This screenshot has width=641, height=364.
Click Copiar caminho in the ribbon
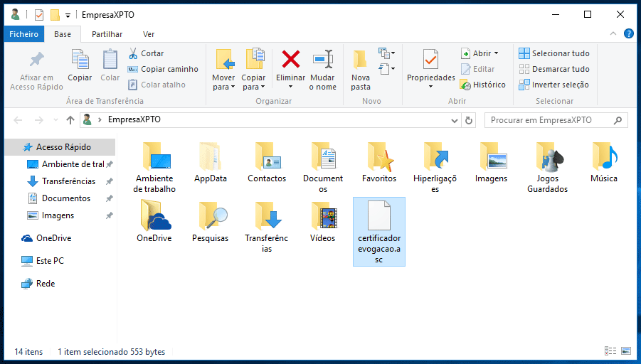coord(163,69)
